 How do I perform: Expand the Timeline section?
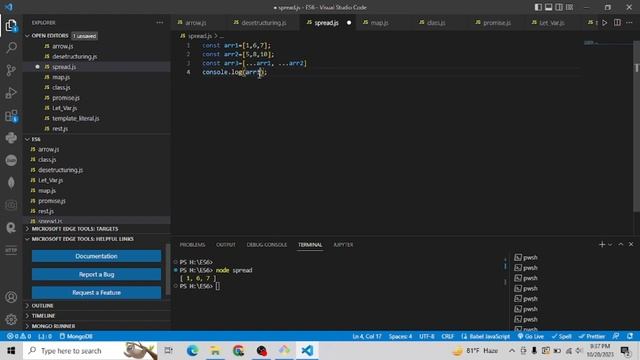(x=97, y=316)
